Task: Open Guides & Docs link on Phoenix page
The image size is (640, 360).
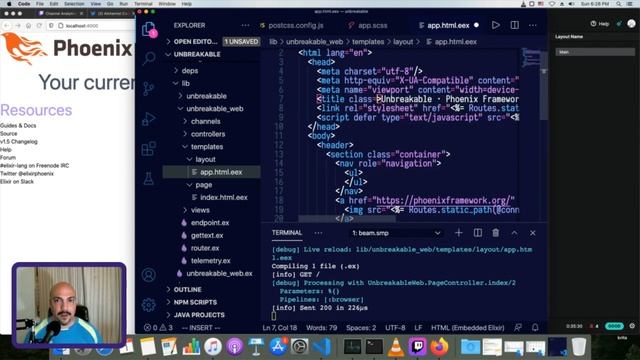Action: point(18,126)
